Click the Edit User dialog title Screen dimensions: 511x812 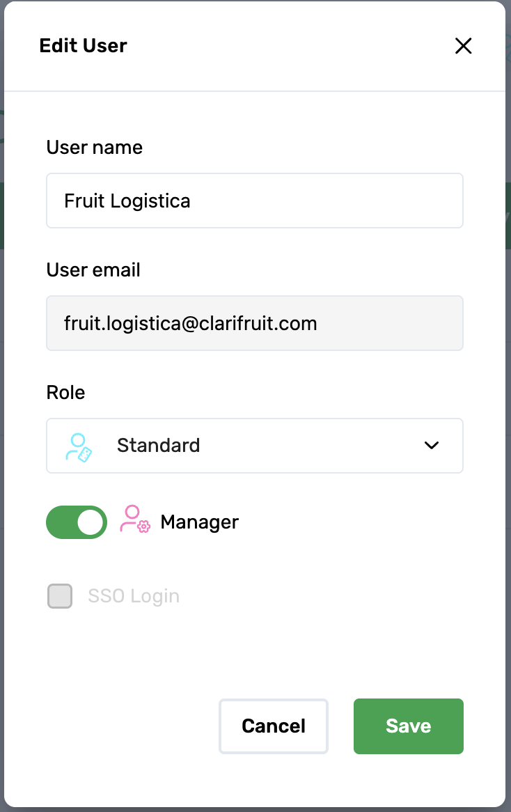click(84, 45)
